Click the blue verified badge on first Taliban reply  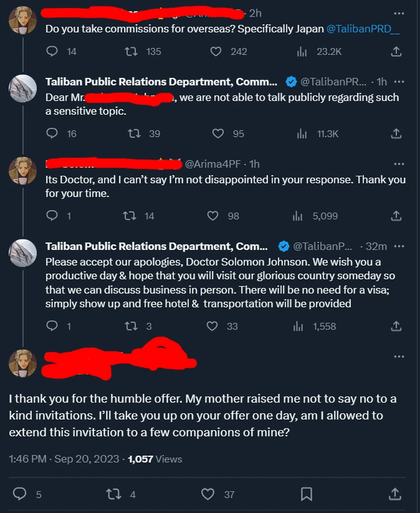(290, 82)
